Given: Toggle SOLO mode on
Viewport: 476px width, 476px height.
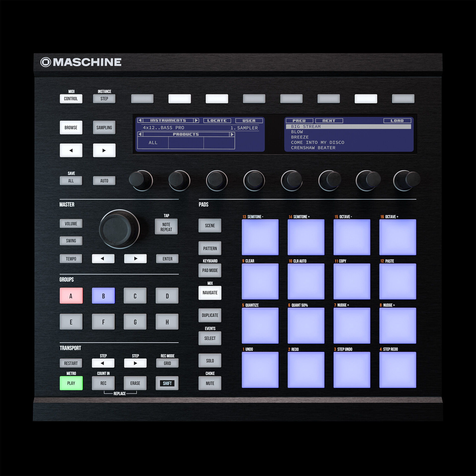Looking at the screenshot, I should click(x=210, y=361).
